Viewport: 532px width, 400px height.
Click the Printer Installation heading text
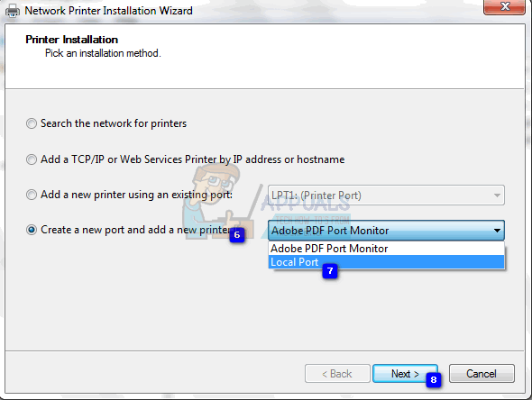click(72, 40)
